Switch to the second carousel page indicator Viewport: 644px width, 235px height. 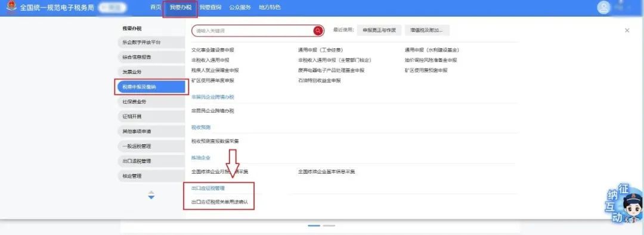[x=329, y=225]
